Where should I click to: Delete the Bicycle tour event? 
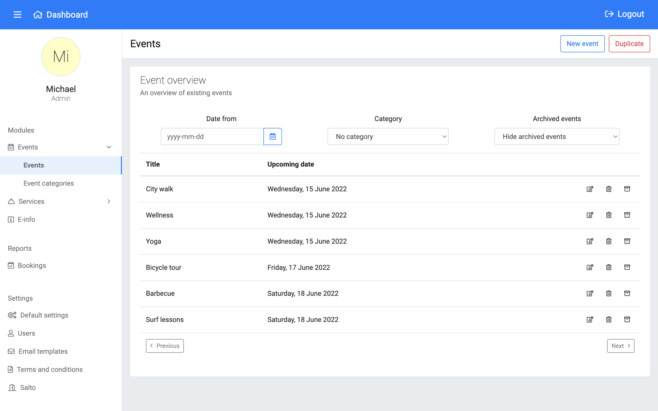tap(608, 267)
